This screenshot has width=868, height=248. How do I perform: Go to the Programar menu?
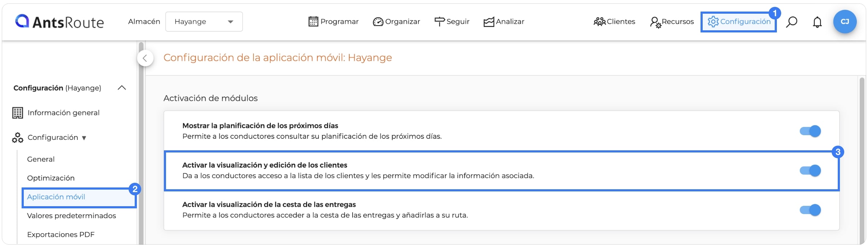point(339,22)
